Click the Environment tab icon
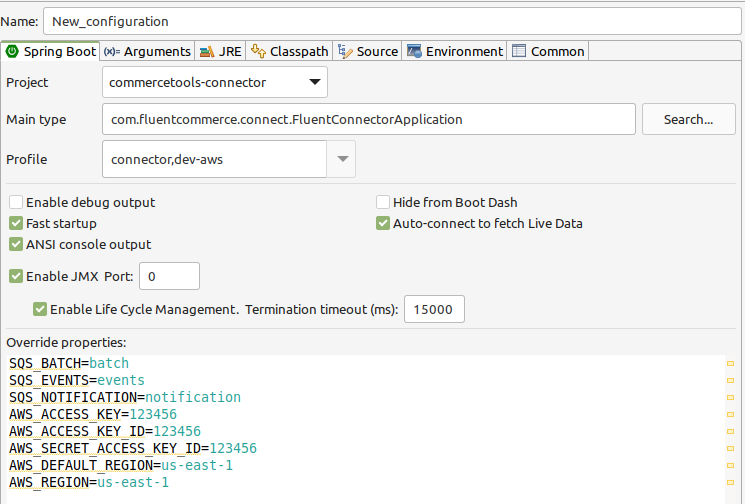745x504 pixels. point(414,51)
